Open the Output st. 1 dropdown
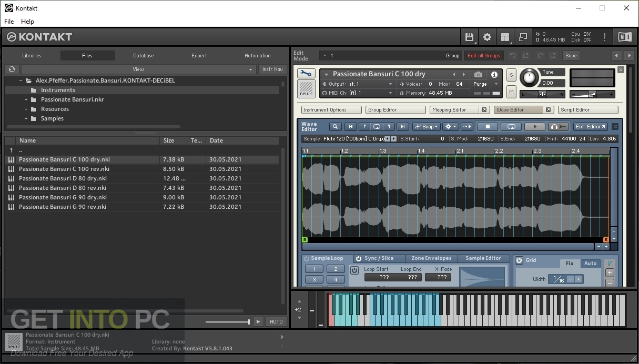 358,84
